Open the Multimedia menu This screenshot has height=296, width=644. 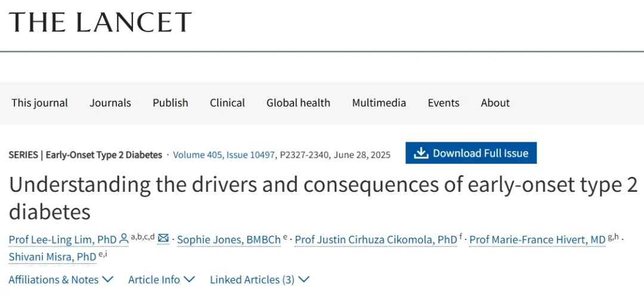point(379,102)
